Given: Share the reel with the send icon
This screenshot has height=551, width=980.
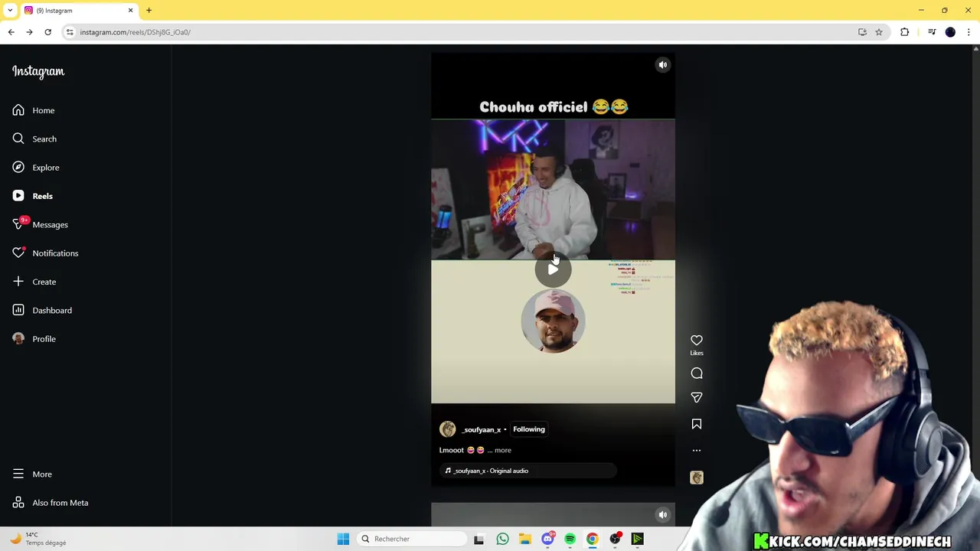Looking at the screenshot, I should point(697,398).
